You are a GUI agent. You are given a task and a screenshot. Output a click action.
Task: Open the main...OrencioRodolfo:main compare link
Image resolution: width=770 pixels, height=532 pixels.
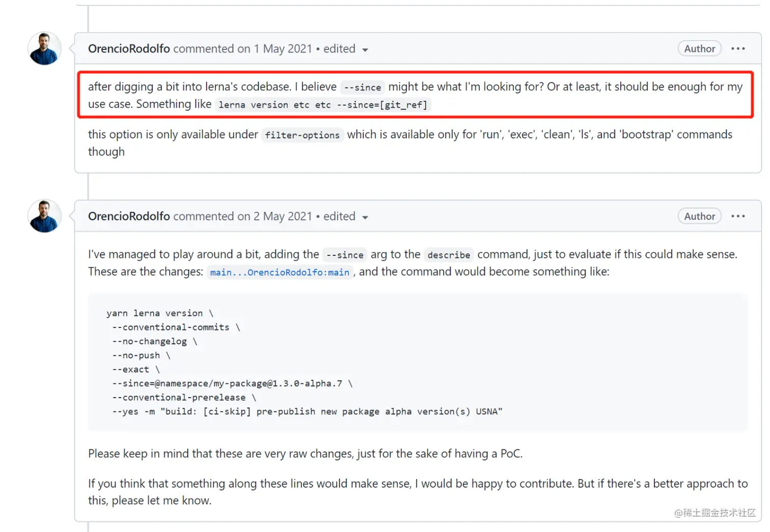tap(280, 272)
